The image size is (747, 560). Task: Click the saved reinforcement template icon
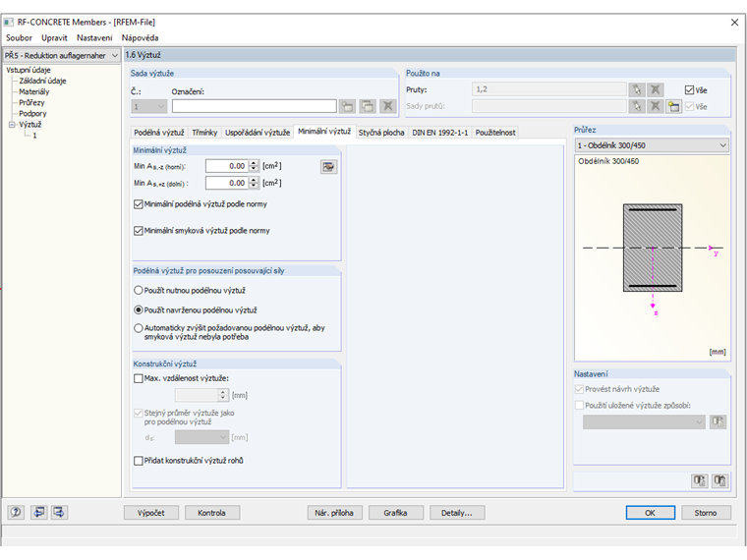pyautogui.click(x=718, y=421)
